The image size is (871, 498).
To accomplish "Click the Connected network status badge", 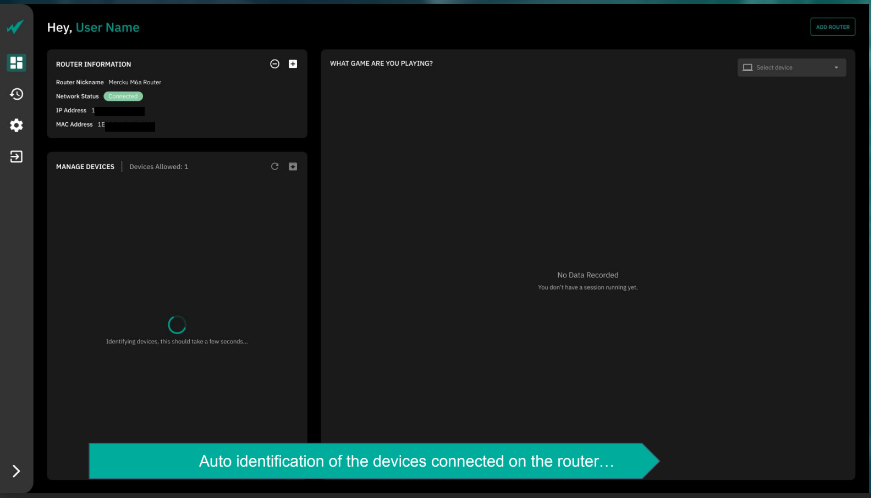I will click(x=123, y=96).
